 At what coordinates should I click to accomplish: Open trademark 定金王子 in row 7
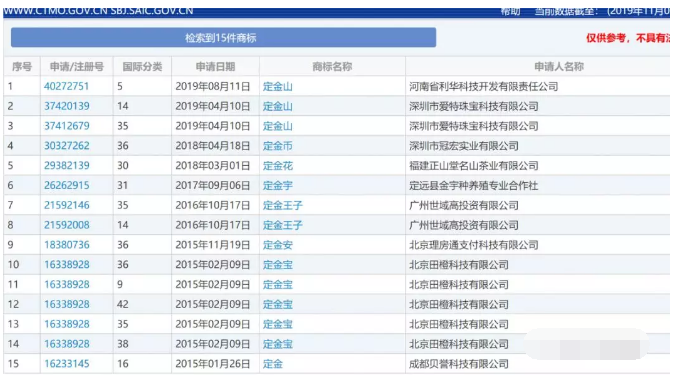(282, 205)
